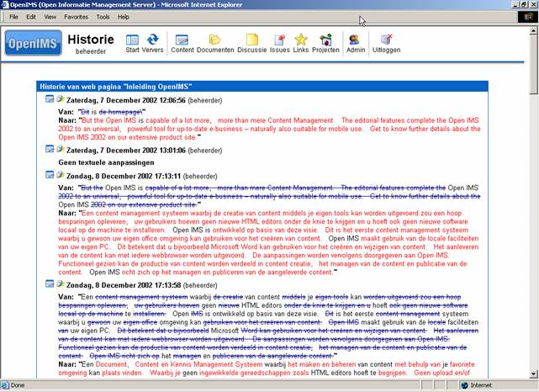The width and height of the screenshot is (539, 392).
Task: Open the Links star icon
Action: tap(301, 40)
